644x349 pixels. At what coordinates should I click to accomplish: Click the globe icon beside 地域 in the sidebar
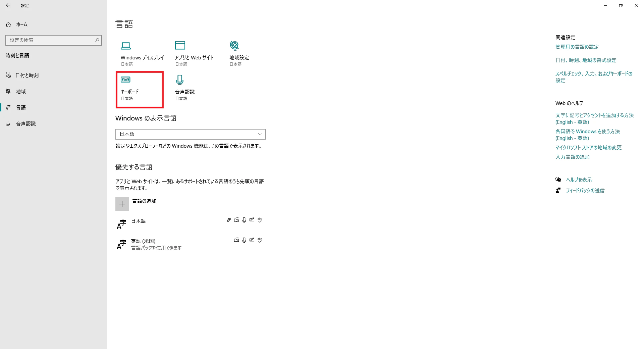pyautogui.click(x=8, y=91)
